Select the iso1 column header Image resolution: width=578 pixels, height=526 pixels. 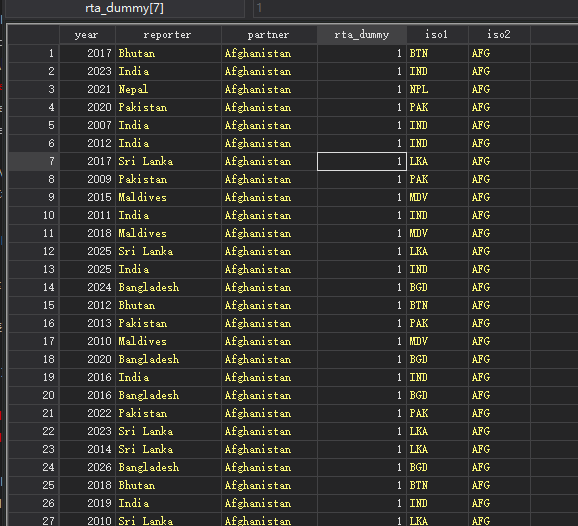437,35
